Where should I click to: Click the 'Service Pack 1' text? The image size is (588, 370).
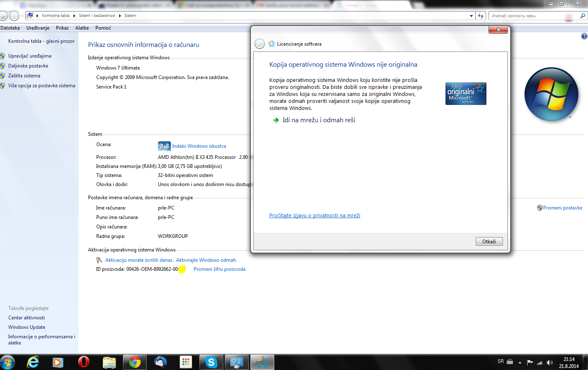[111, 87]
